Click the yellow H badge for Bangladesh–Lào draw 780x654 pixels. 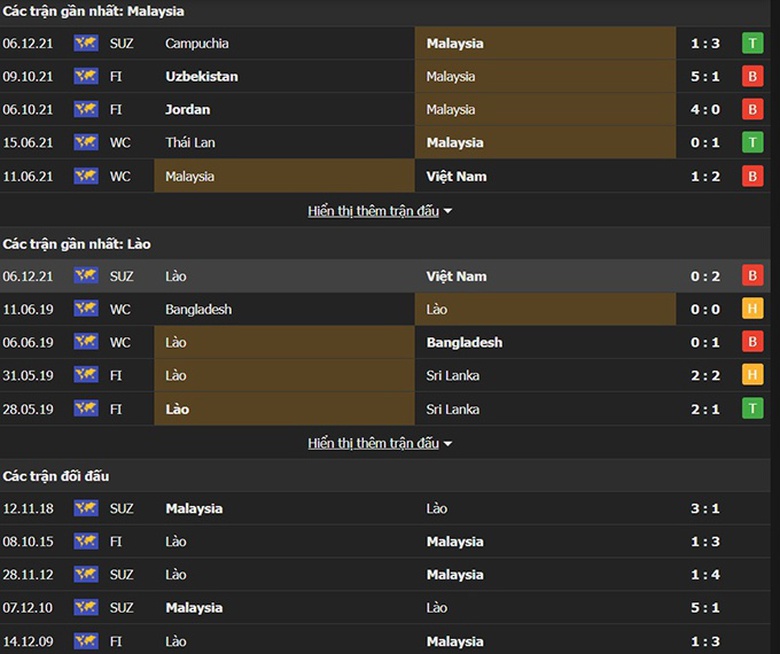[752, 309]
